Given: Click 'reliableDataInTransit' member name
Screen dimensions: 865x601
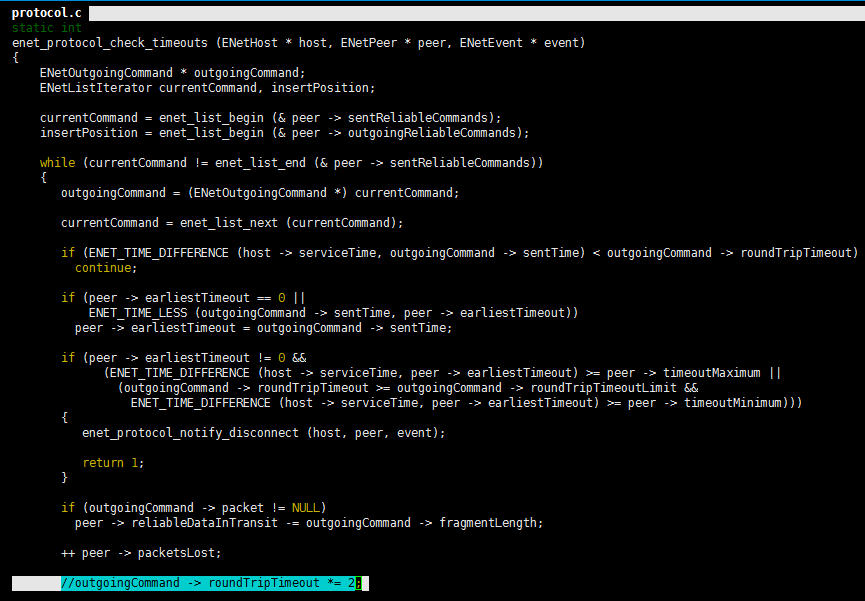Looking at the screenshot, I should tap(205, 523).
